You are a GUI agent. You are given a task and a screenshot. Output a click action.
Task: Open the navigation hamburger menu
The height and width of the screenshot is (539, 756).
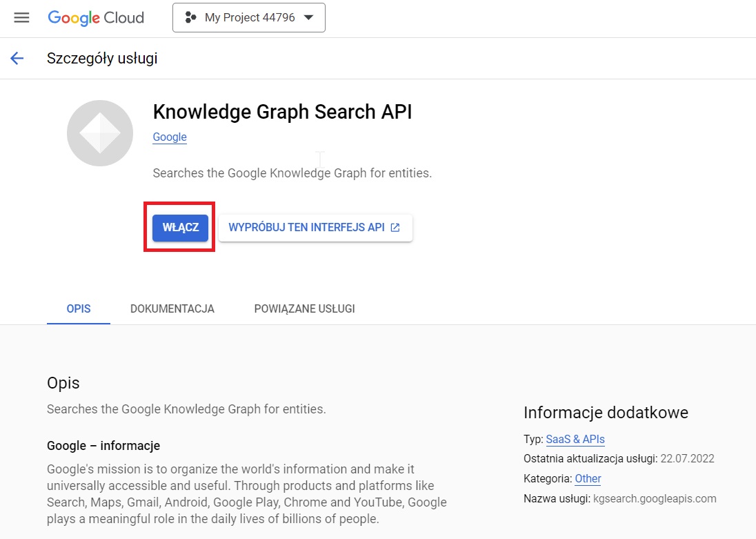[x=21, y=17]
